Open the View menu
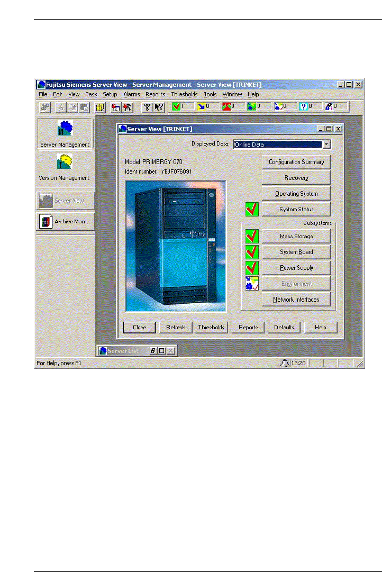The height and width of the screenshot is (588, 382). [74, 95]
